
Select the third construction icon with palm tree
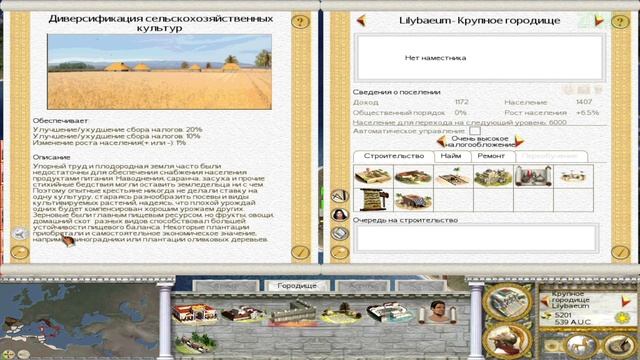click(x=453, y=176)
